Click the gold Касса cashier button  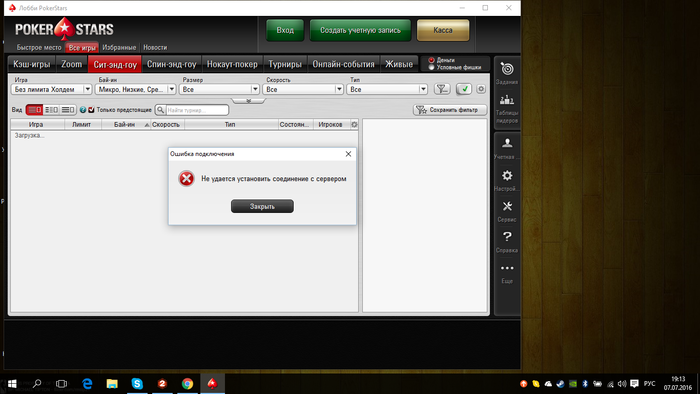443,30
